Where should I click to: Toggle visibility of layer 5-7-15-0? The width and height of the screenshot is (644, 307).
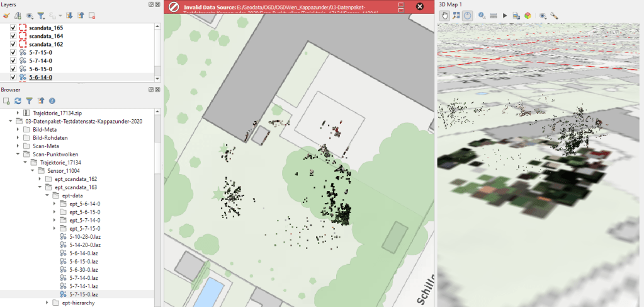pyautogui.click(x=14, y=53)
